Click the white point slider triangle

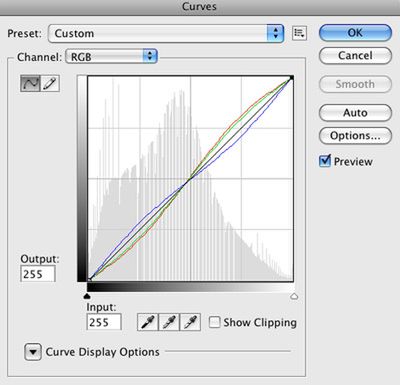coord(294,296)
